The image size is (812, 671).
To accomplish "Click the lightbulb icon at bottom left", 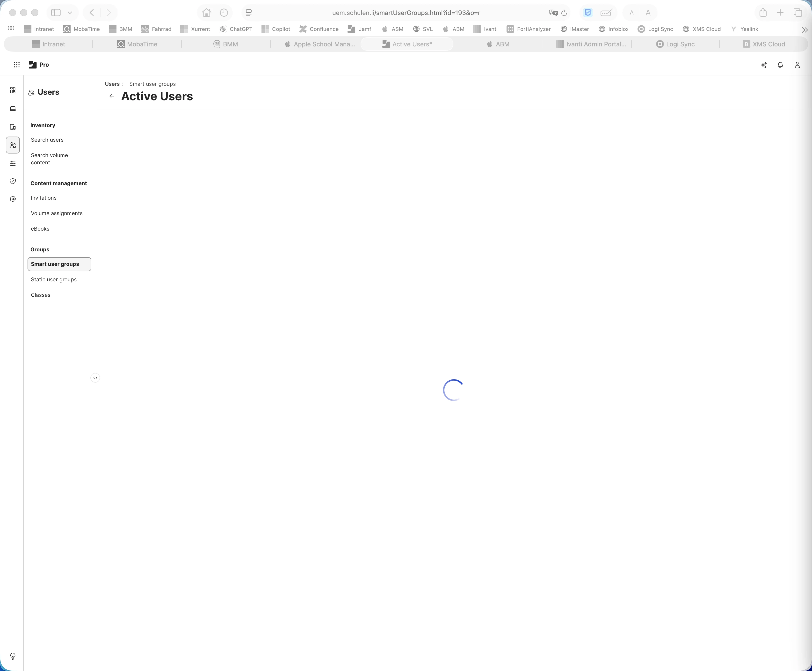I will 13,656.
